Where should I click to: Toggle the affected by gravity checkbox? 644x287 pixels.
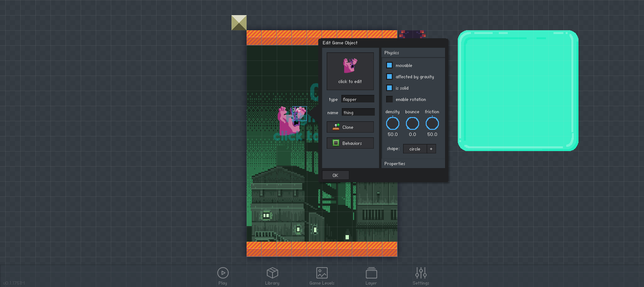389,76
